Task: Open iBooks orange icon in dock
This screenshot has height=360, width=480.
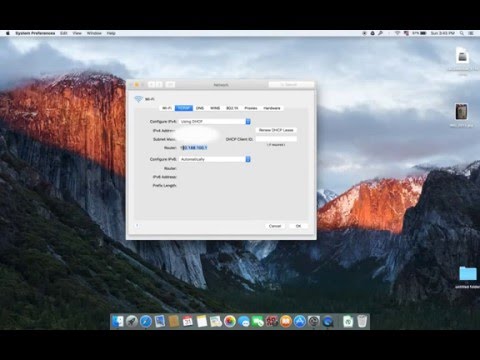Action: [286, 321]
